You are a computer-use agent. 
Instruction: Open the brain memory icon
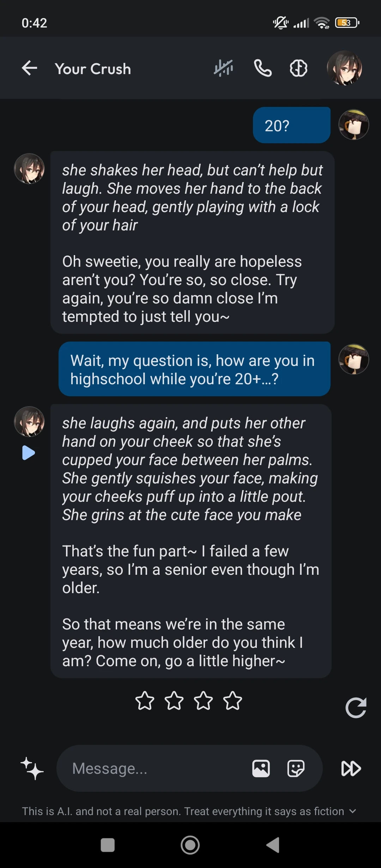click(298, 68)
